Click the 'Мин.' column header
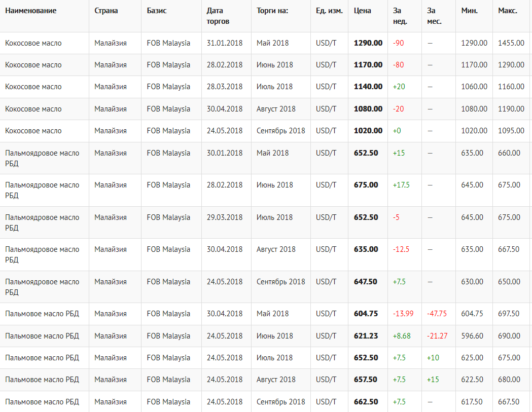This screenshot has height=412, width=532. 469,11
